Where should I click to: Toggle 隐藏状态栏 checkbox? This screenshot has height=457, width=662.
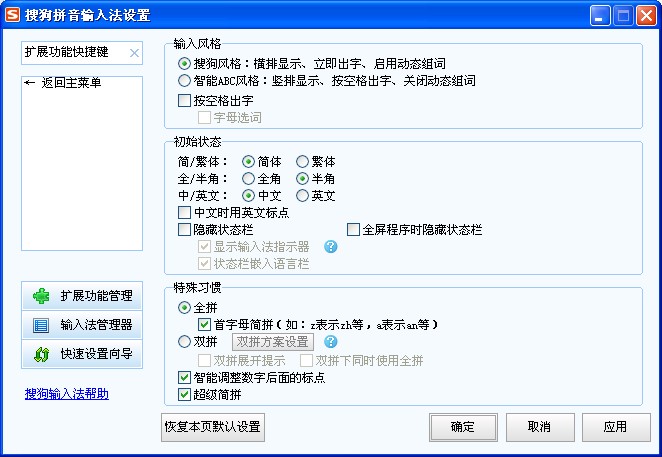tap(184, 230)
